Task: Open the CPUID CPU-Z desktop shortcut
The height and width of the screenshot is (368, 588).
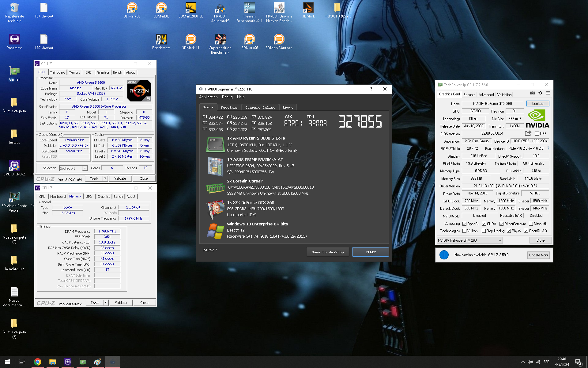Action: point(14,168)
